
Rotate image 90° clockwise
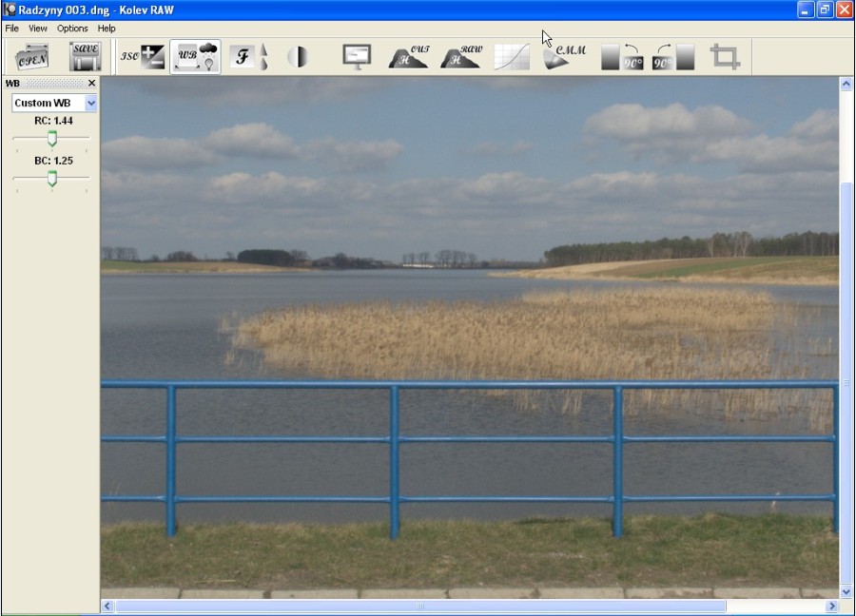coord(673,57)
